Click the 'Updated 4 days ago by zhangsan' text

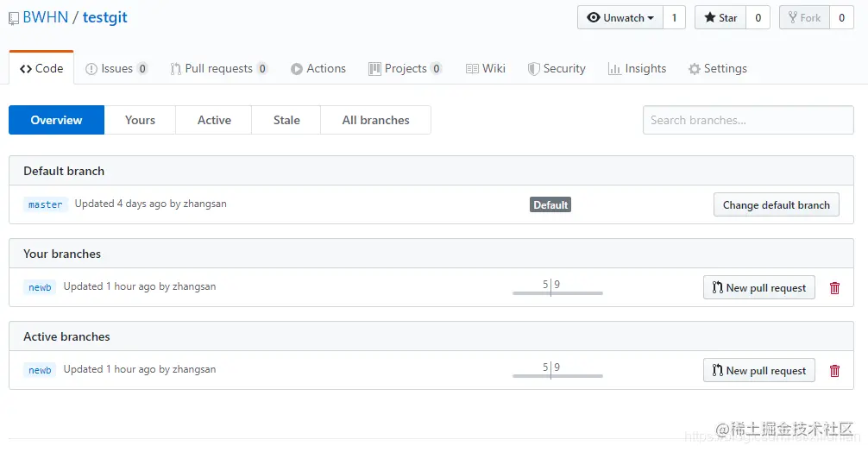coord(151,204)
